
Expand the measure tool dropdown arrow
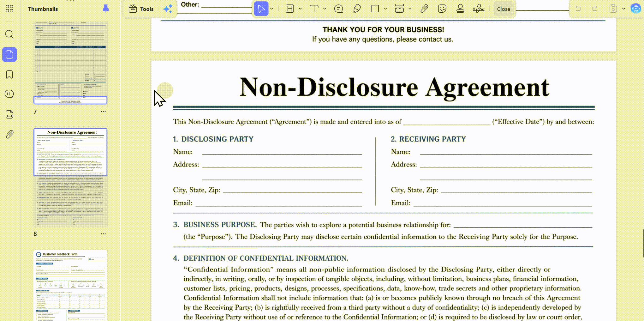click(410, 9)
